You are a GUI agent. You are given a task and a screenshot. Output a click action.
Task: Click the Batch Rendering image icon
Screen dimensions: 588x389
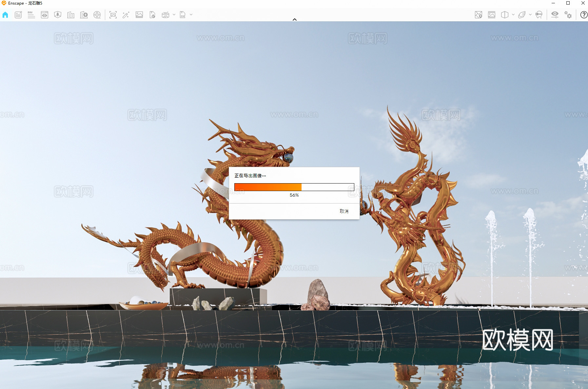(x=139, y=15)
